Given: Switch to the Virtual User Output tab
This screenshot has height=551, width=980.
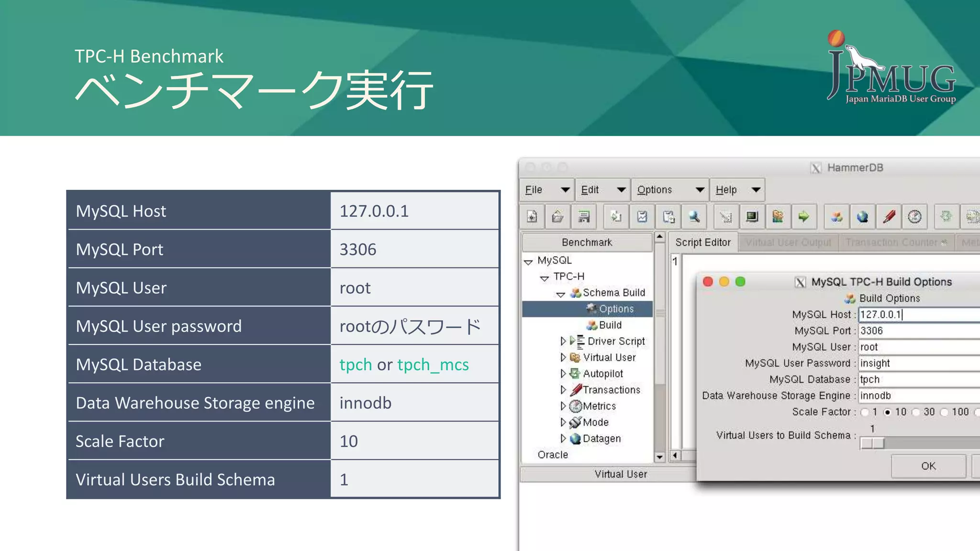Looking at the screenshot, I should coord(788,242).
